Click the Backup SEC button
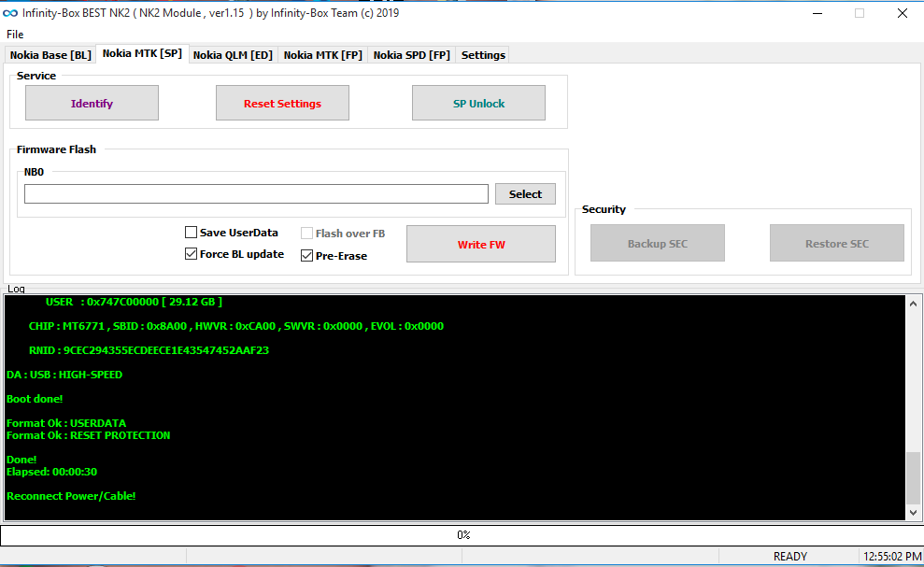924x567 pixels. 658,244
